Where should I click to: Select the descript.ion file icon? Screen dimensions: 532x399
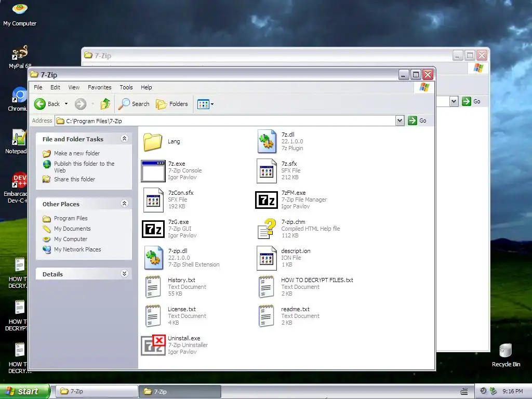click(x=267, y=258)
